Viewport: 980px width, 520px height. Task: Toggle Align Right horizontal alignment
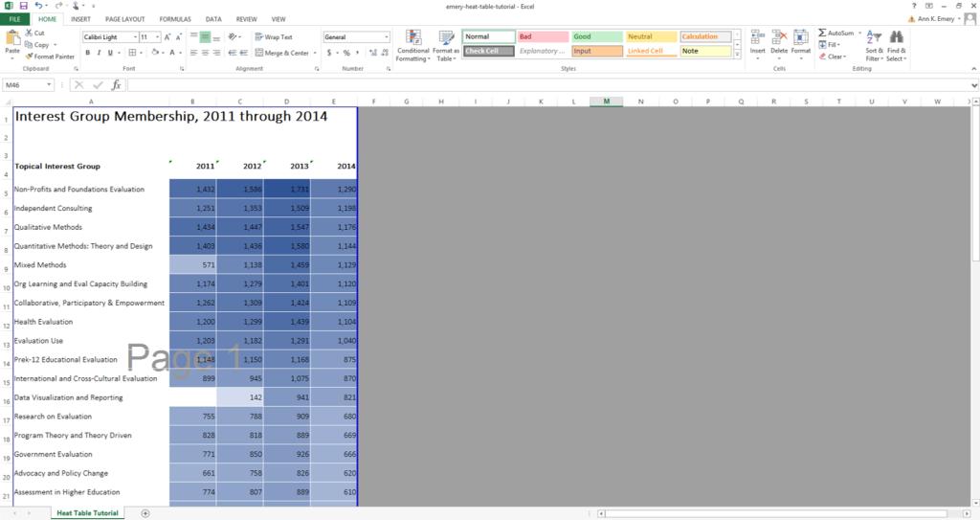216,53
